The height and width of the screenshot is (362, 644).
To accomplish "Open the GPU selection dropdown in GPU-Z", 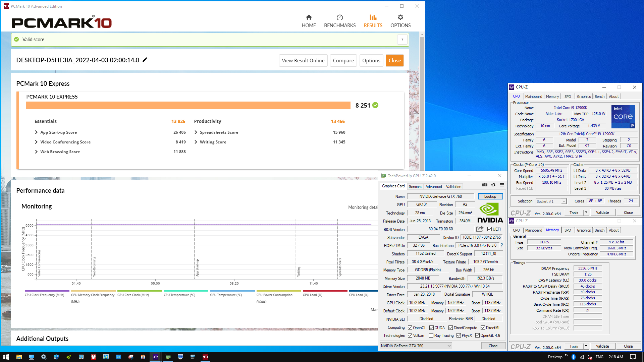I will (416, 346).
